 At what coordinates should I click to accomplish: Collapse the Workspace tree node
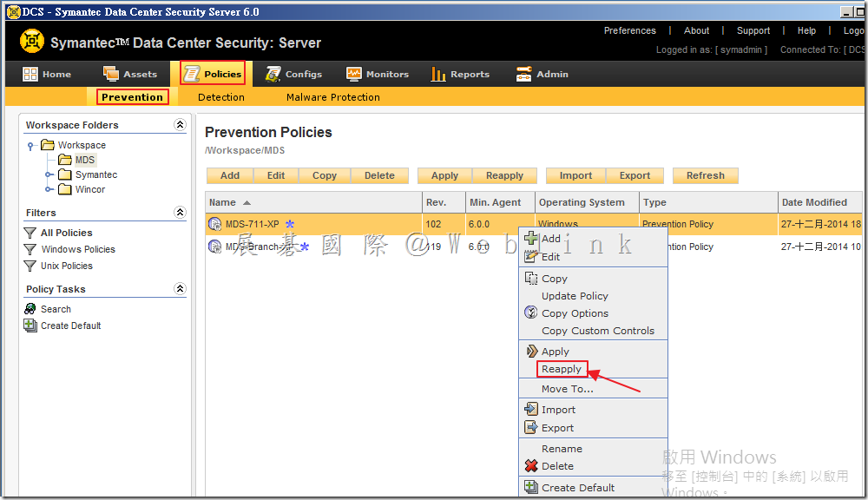point(30,146)
